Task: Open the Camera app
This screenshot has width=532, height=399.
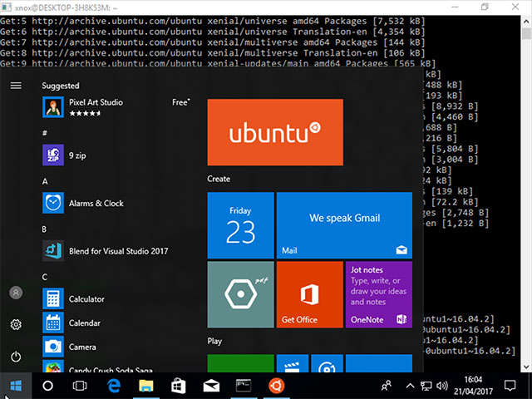Action: coord(116,347)
